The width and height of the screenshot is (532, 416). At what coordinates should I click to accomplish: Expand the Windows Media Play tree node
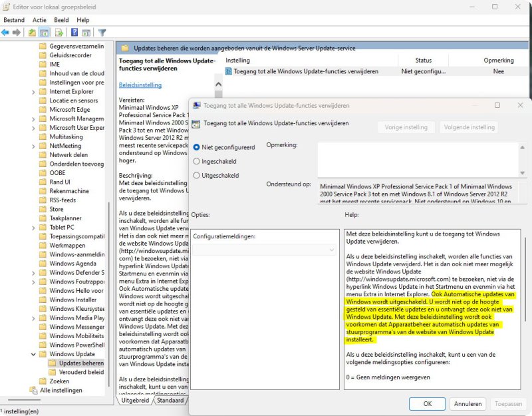33,318
